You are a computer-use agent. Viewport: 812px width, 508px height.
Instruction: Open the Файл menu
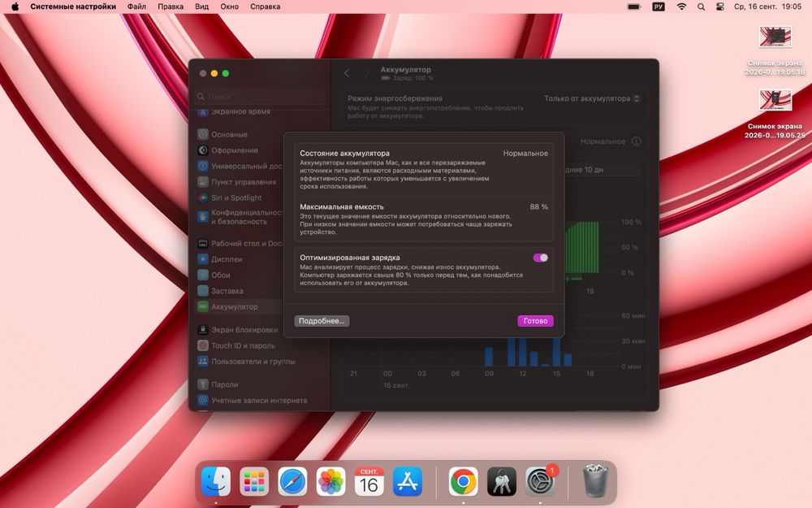point(136,7)
